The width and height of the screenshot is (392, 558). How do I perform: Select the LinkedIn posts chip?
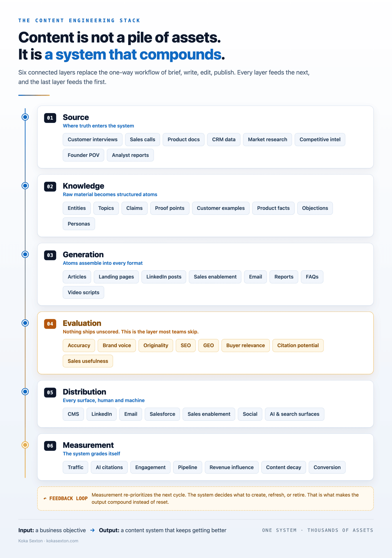pyautogui.click(x=164, y=277)
